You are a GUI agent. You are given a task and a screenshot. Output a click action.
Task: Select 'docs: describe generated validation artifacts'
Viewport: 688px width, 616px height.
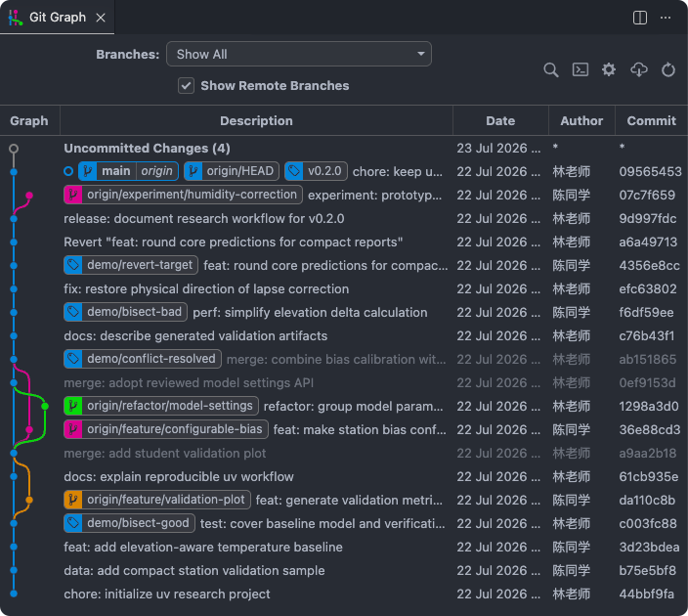(x=344, y=336)
